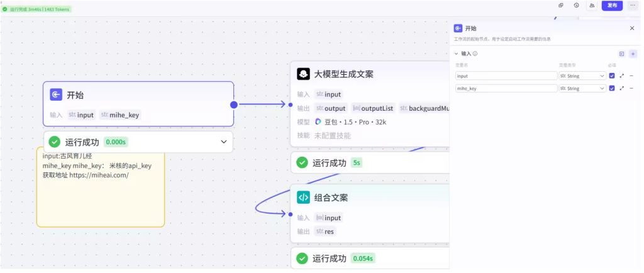The width and height of the screenshot is (644, 273).
Task: Click the add input variable plus icon
Action: coord(633,54)
